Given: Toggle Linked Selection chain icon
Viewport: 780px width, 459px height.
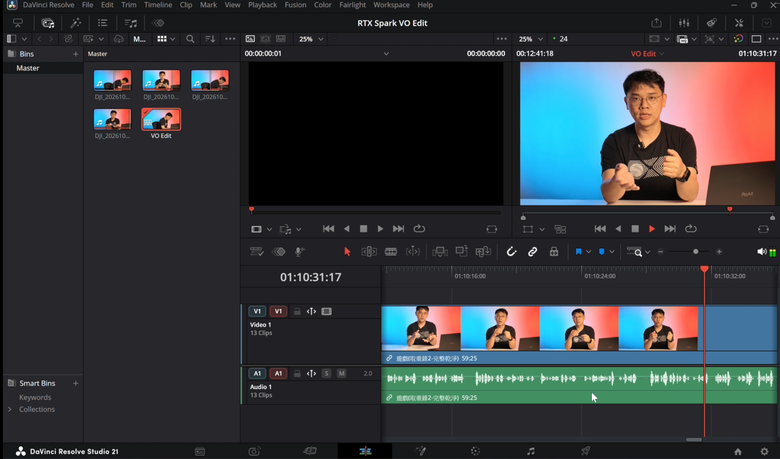Looking at the screenshot, I should tap(532, 252).
